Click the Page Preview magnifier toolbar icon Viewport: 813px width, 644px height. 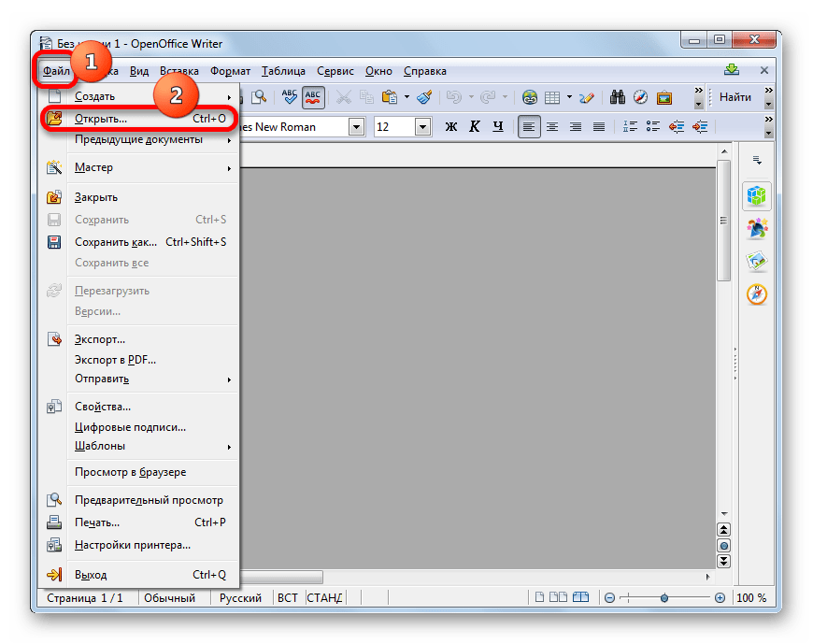point(259,97)
